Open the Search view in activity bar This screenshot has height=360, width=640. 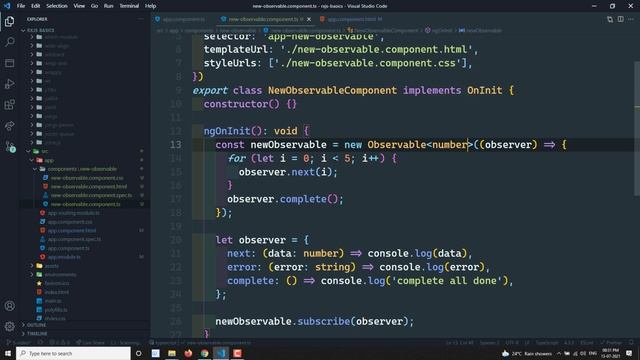coord(9,42)
